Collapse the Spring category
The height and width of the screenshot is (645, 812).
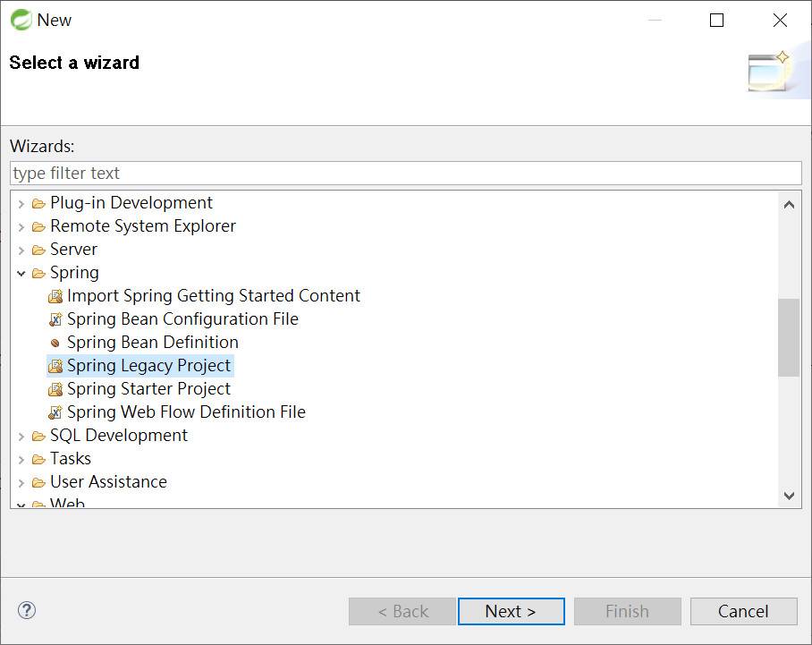[x=21, y=273]
